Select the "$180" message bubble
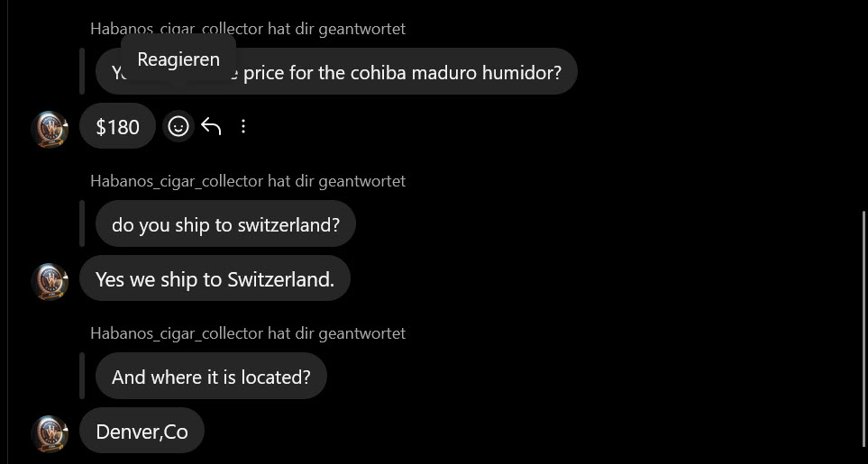 click(x=117, y=127)
